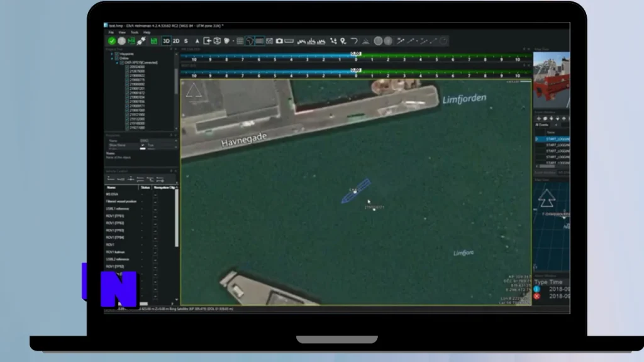Expand the Waypoints tree node

tap(112, 54)
